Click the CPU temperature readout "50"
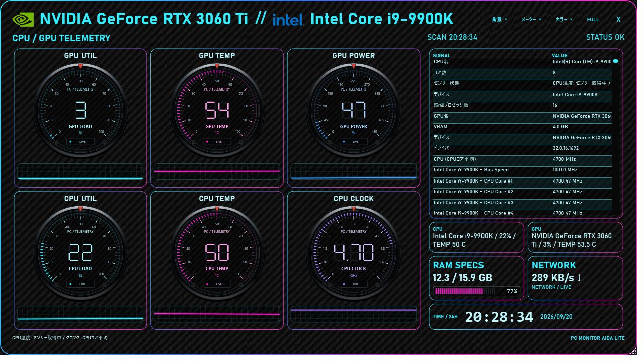The image size is (644, 362). click(217, 252)
